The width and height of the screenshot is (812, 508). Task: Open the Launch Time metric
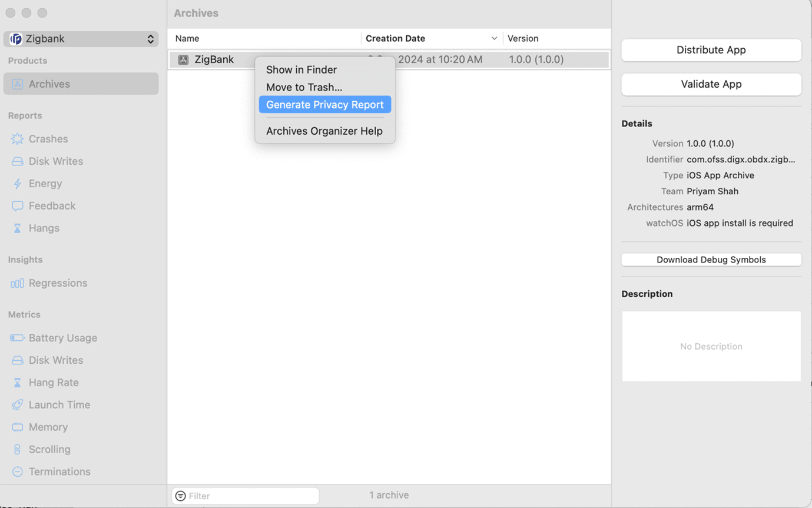pyautogui.click(x=59, y=405)
